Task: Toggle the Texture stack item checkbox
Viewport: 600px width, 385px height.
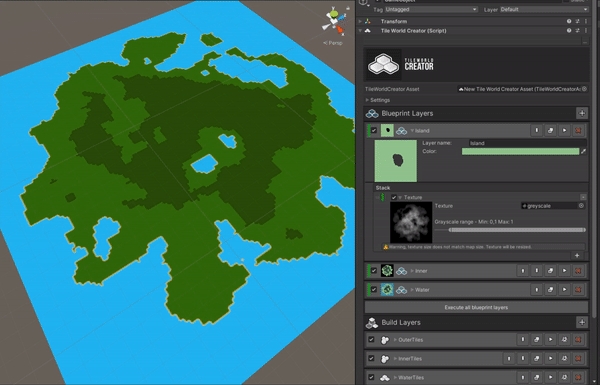Action: (x=394, y=197)
